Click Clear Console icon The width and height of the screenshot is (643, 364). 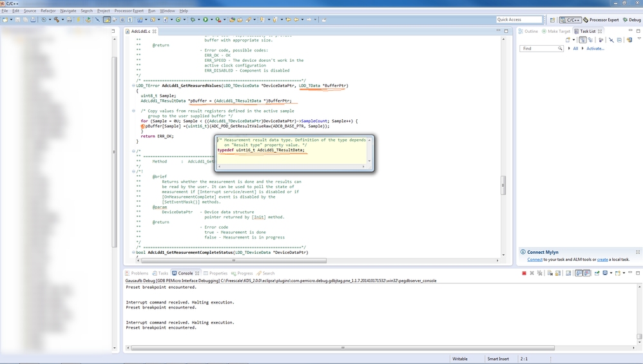pos(550,273)
